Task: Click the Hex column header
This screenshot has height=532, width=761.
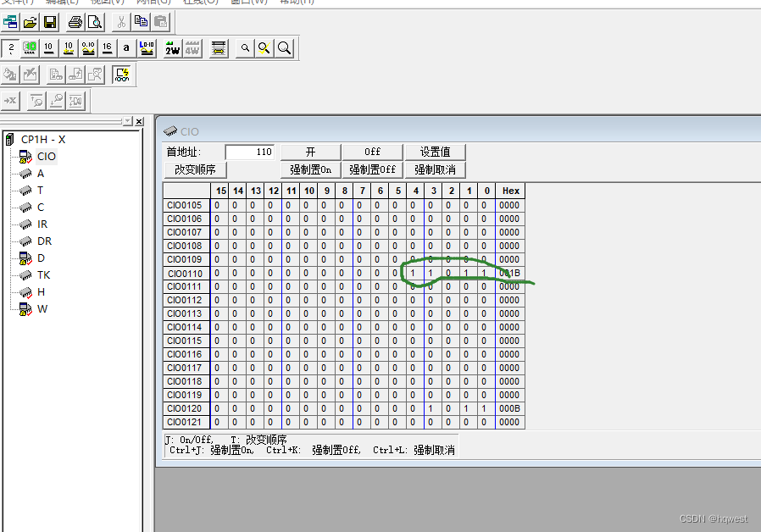Action: (x=510, y=191)
